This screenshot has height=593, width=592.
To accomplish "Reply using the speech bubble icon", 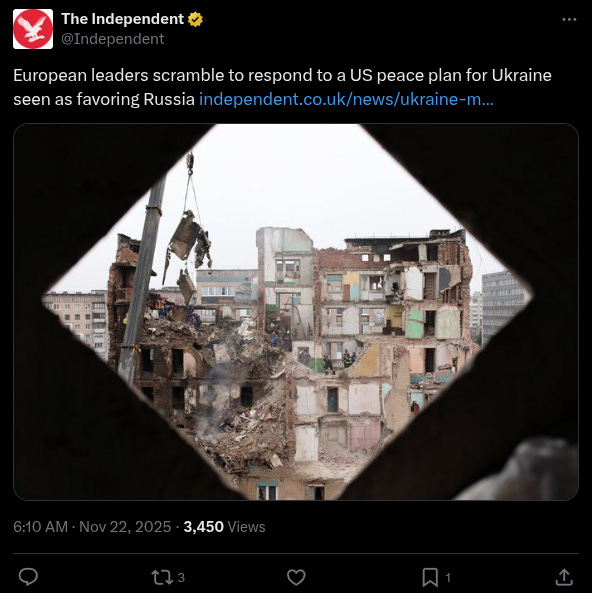I will tap(28, 577).
